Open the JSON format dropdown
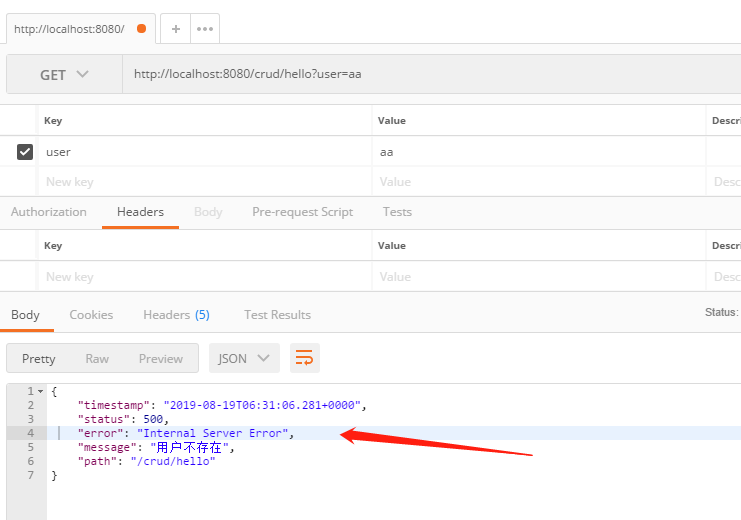 coord(244,358)
